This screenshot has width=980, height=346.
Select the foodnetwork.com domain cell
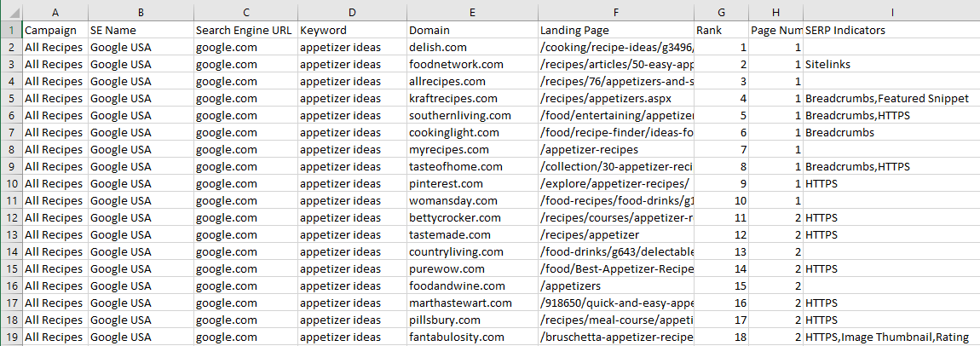[x=472, y=64]
